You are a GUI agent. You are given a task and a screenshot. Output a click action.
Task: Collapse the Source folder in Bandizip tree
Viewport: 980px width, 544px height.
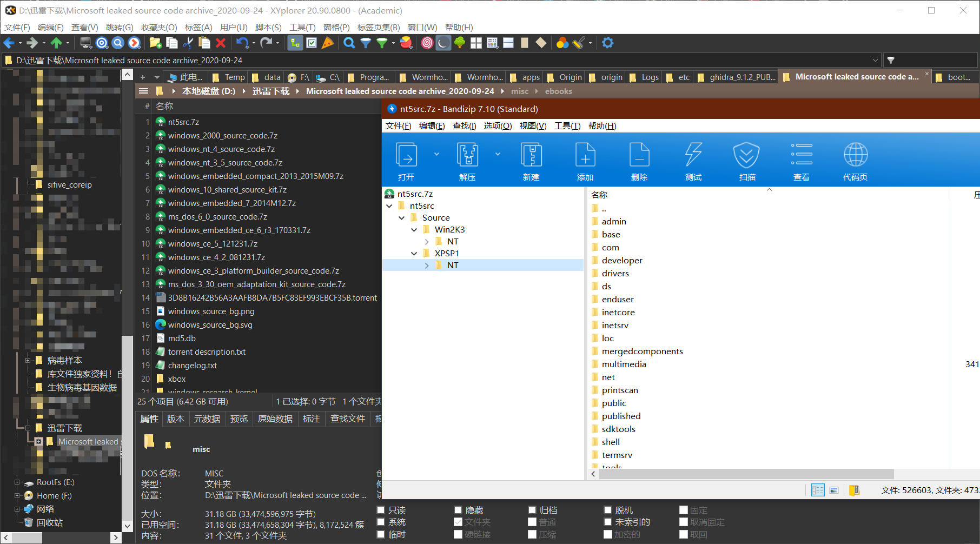click(402, 218)
